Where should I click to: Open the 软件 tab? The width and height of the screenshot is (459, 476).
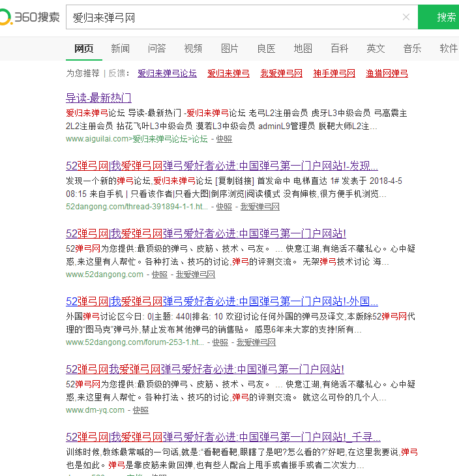point(449,48)
